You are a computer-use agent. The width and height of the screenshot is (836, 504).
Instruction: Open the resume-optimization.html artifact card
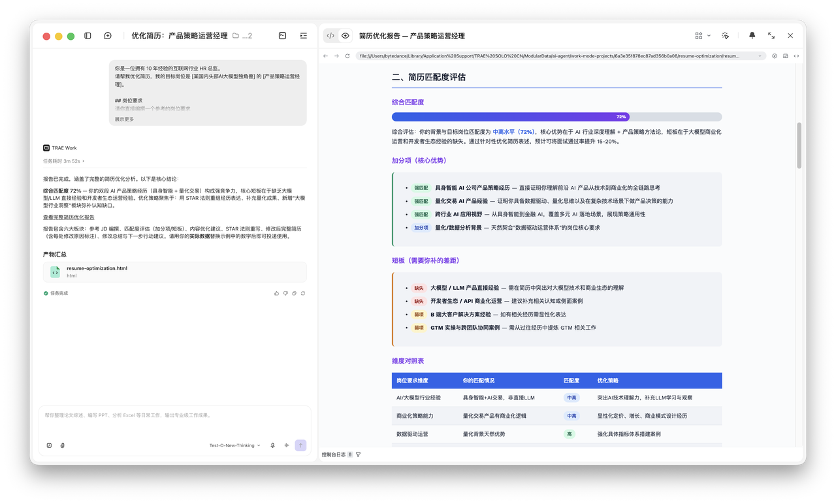coord(175,272)
